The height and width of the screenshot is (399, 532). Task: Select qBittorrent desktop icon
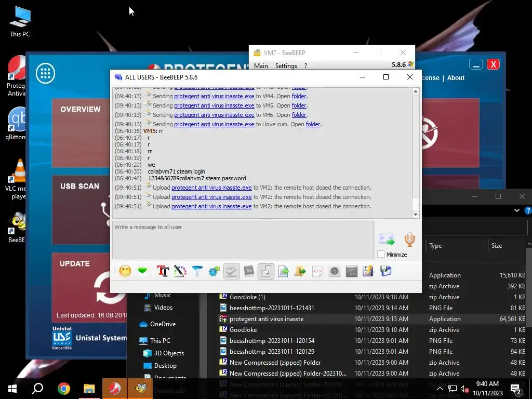(16, 124)
